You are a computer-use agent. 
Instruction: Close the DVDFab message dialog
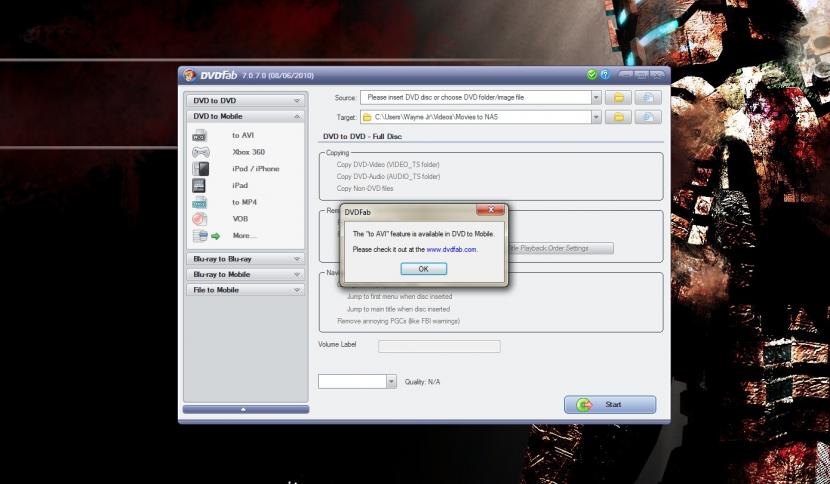(490, 210)
